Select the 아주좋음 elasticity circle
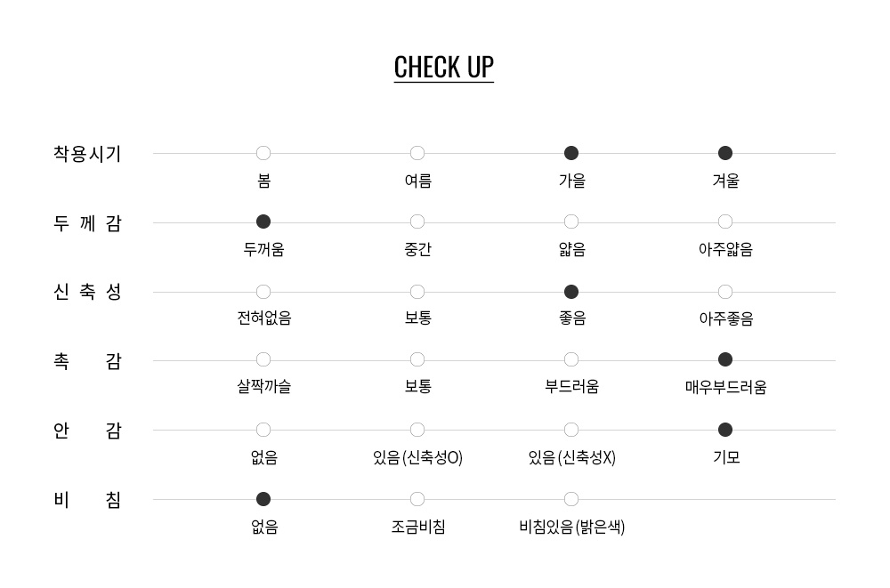Viewport: 890px width, 588px height. pyautogui.click(x=725, y=292)
